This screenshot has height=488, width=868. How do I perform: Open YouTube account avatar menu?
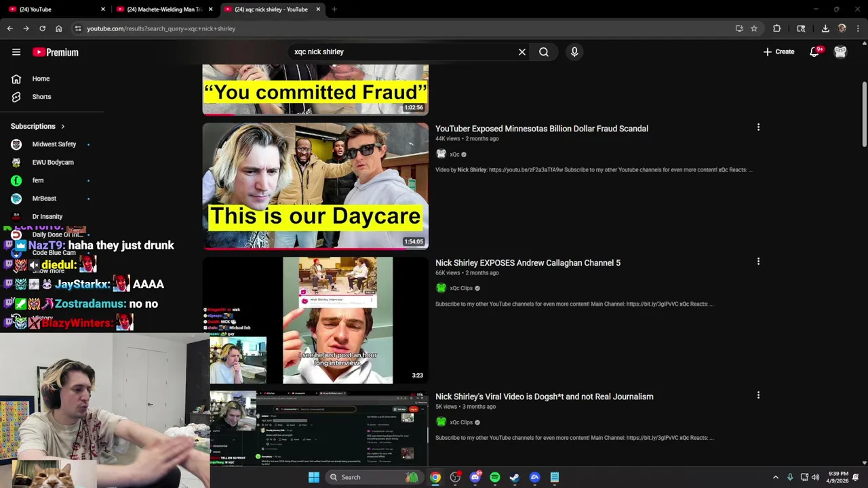point(840,52)
